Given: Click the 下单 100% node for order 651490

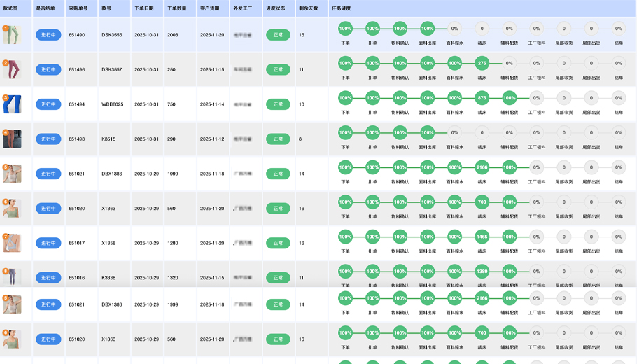Looking at the screenshot, I should (345, 29).
